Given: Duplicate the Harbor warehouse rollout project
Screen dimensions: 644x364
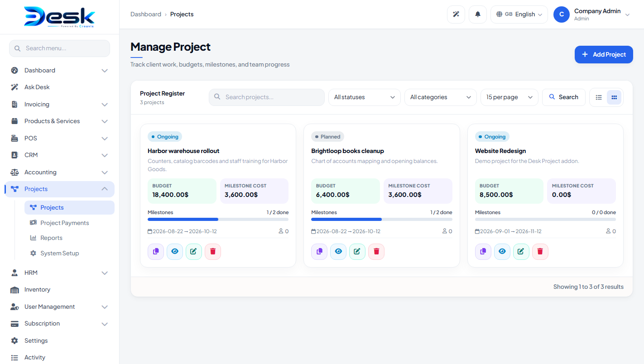Looking at the screenshot, I should coord(156,252).
